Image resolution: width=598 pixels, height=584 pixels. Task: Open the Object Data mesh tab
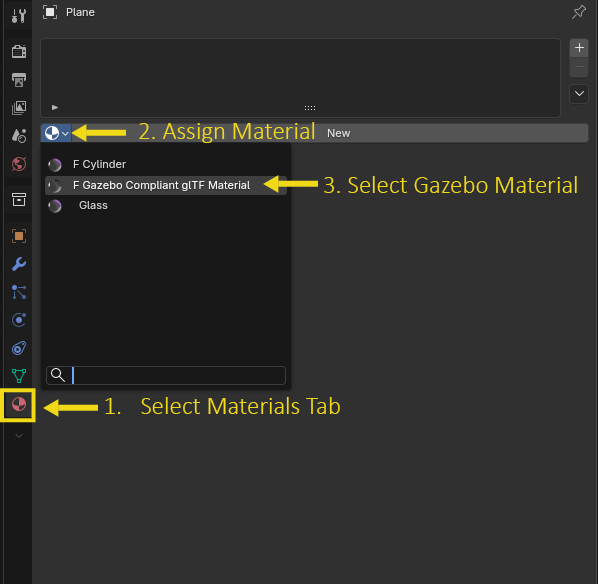[19, 376]
